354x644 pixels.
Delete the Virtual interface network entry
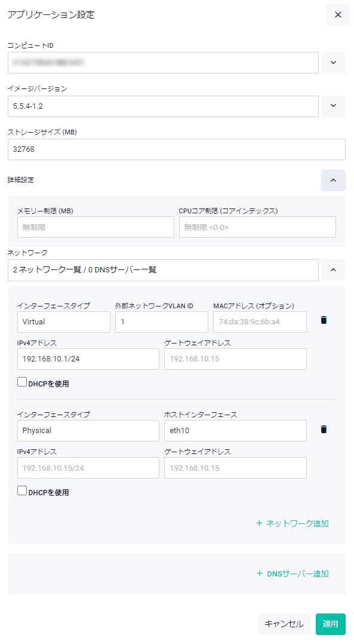click(324, 320)
